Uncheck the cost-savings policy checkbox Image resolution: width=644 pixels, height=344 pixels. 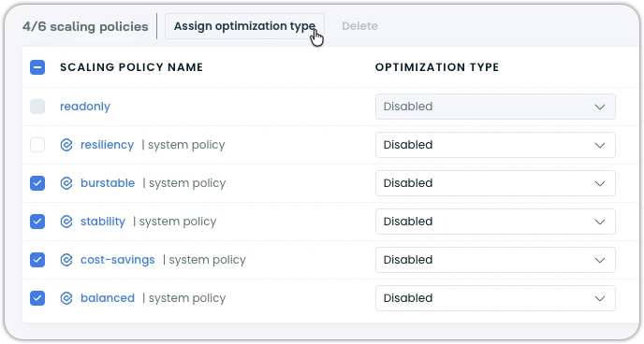(37, 260)
